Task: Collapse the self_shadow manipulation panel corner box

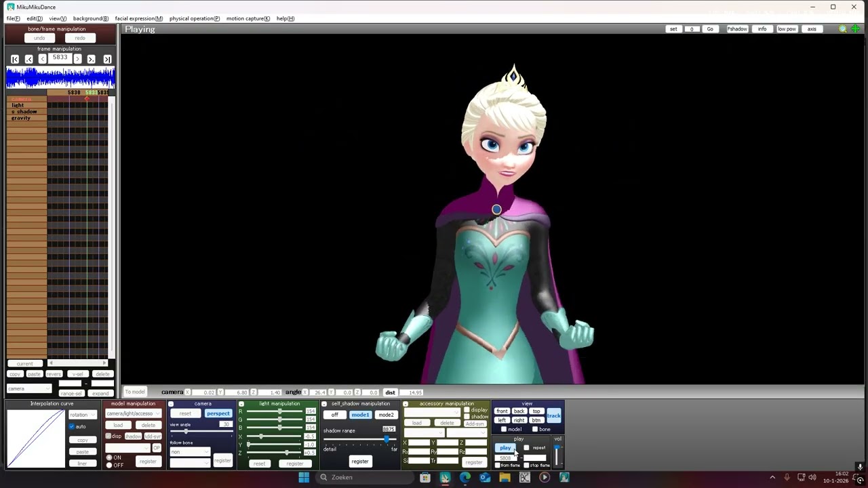Action: (324, 404)
